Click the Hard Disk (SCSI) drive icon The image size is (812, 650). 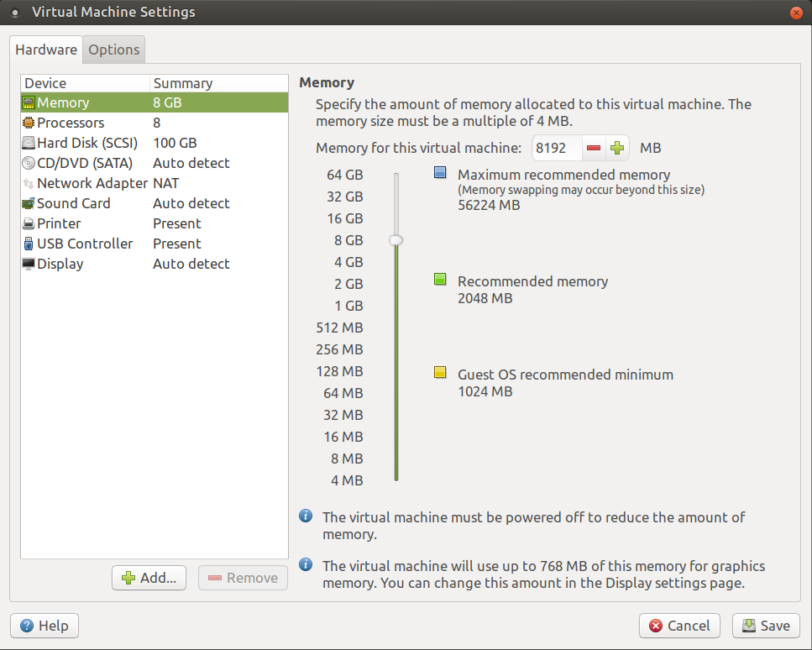click(x=29, y=143)
